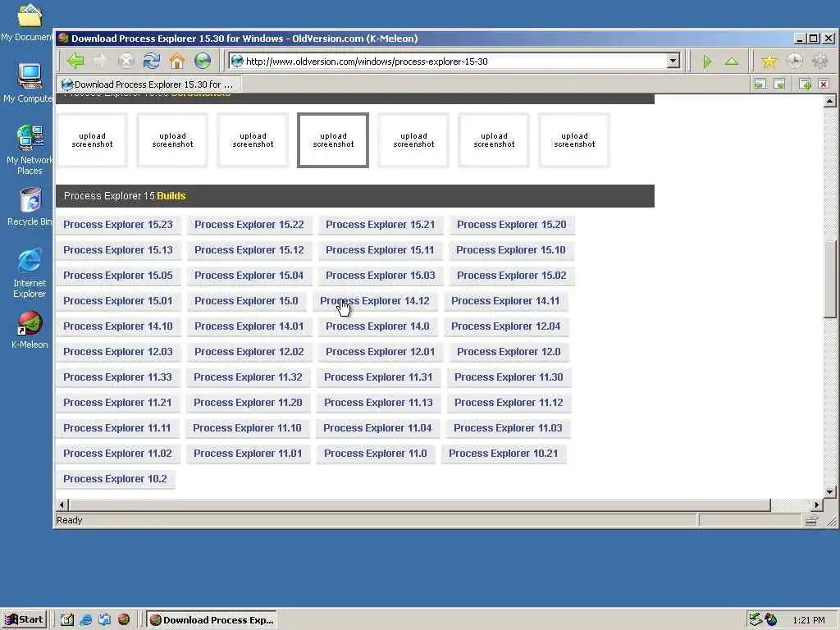840x630 pixels.
Task: Open a new tab with the plus icon
Action: point(805,84)
